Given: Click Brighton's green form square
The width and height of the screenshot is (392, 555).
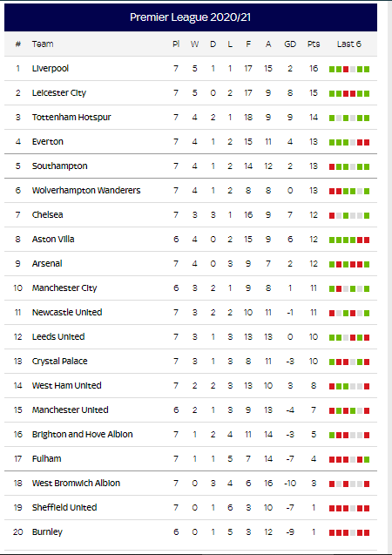Looking at the screenshot, I should (332, 436).
